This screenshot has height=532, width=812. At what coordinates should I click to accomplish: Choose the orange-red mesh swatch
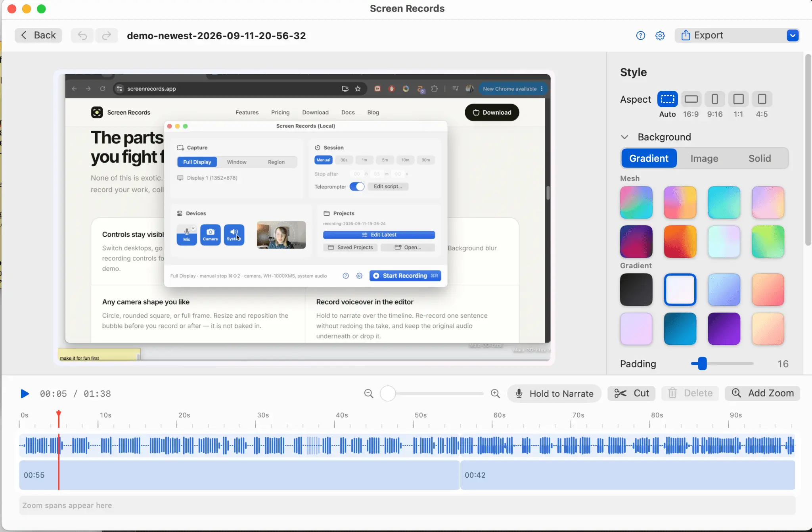point(680,242)
